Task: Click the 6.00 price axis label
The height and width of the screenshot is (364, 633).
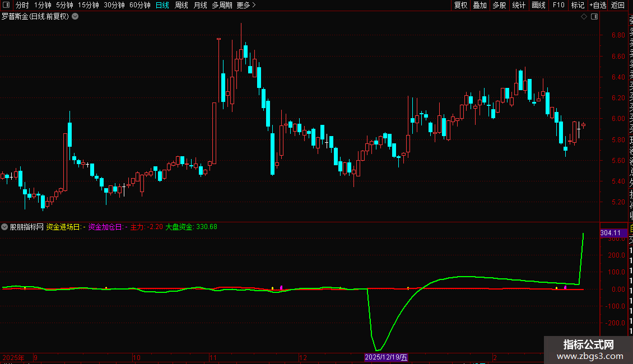Action: point(618,119)
